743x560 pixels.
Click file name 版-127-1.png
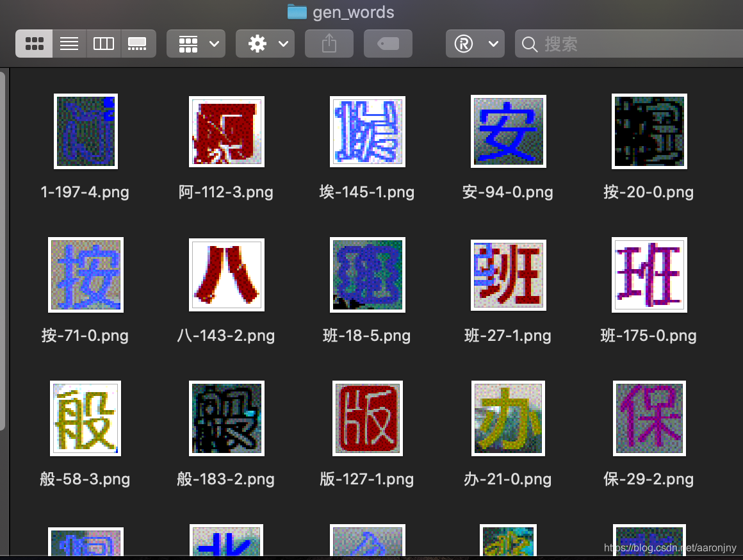367,479
